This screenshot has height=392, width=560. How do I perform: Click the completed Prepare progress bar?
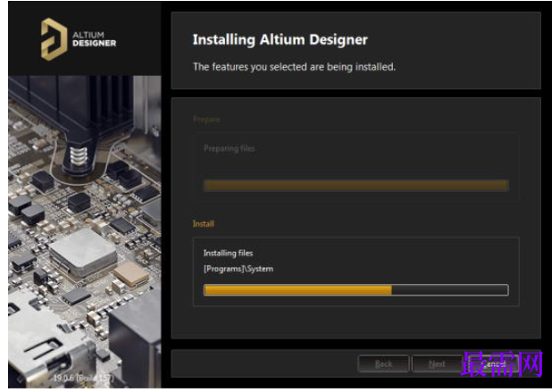click(355, 186)
